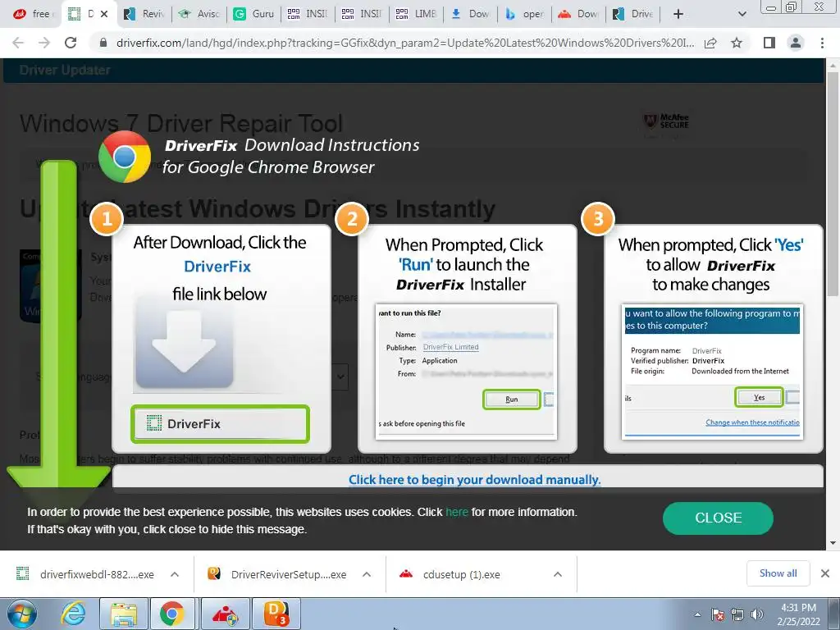
Task: Click the scrollbar down arrow
Action: click(x=833, y=543)
